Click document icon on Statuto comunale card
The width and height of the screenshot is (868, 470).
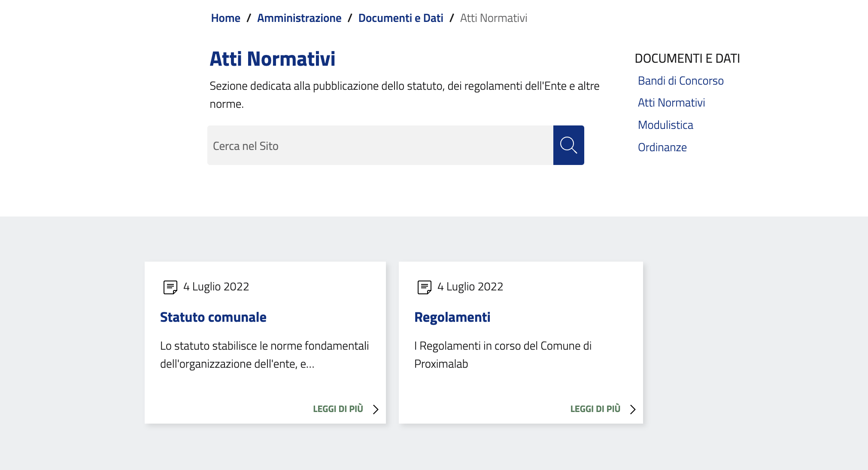tap(170, 287)
